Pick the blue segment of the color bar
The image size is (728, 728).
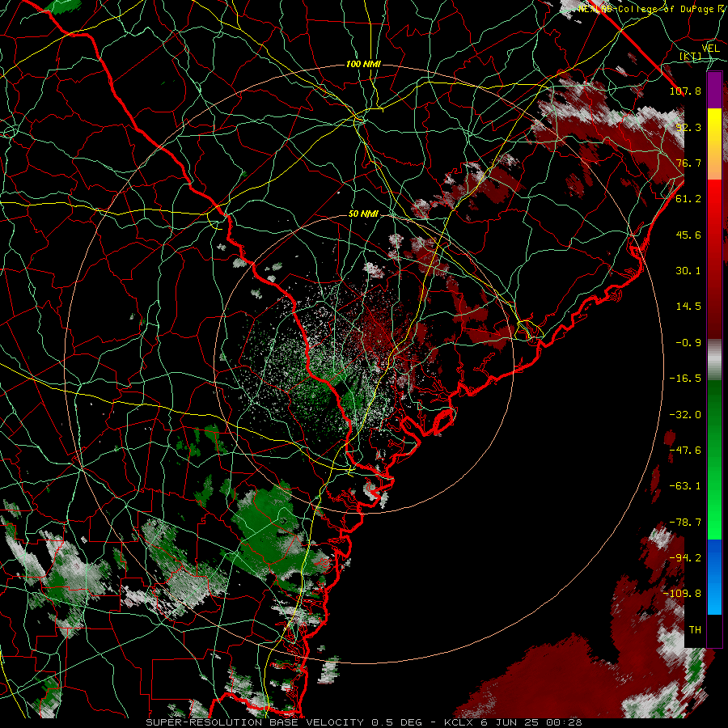(x=714, y=577)
